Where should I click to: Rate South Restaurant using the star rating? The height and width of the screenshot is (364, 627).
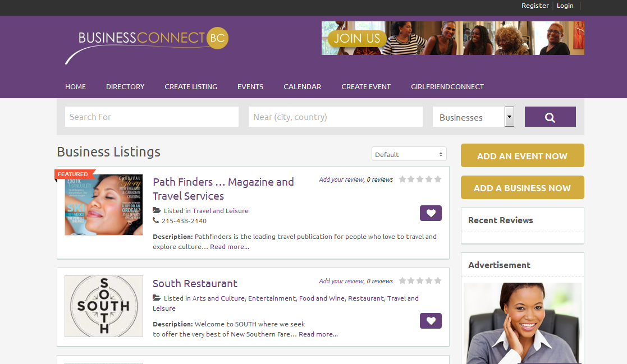[420, 280]
